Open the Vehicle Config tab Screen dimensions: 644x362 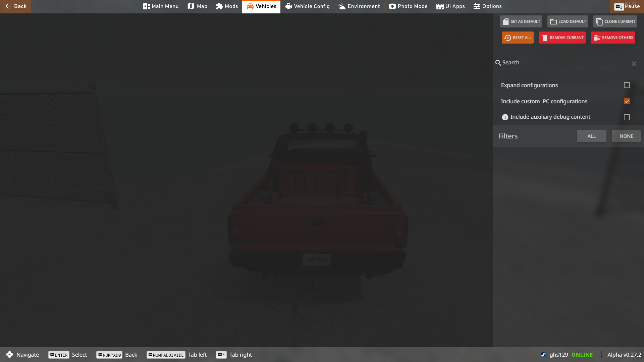[x=307, y=6]
